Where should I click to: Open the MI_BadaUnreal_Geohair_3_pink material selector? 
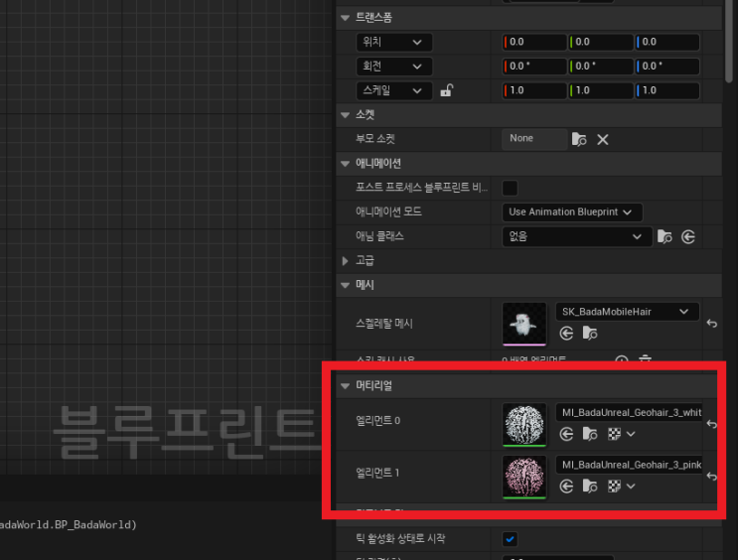coord(629,465)
